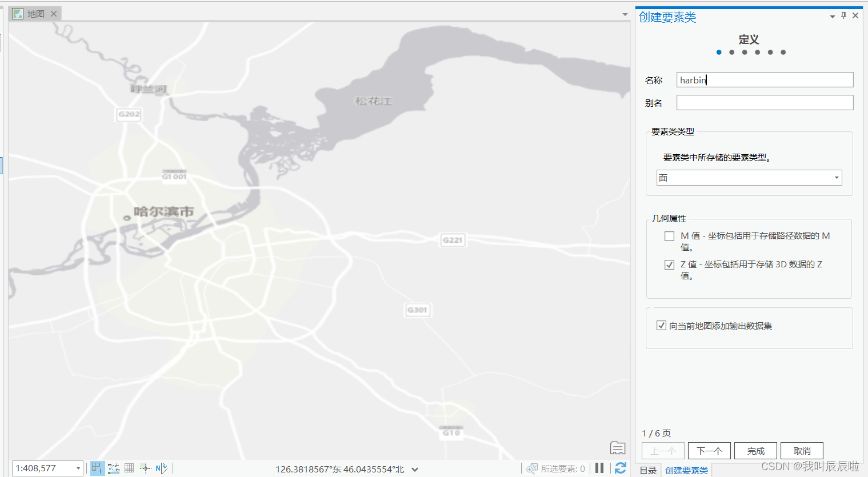Click the 要素类类型 group label
The height and width of the screenshot is (477, 868).
(x=673, y=132)
